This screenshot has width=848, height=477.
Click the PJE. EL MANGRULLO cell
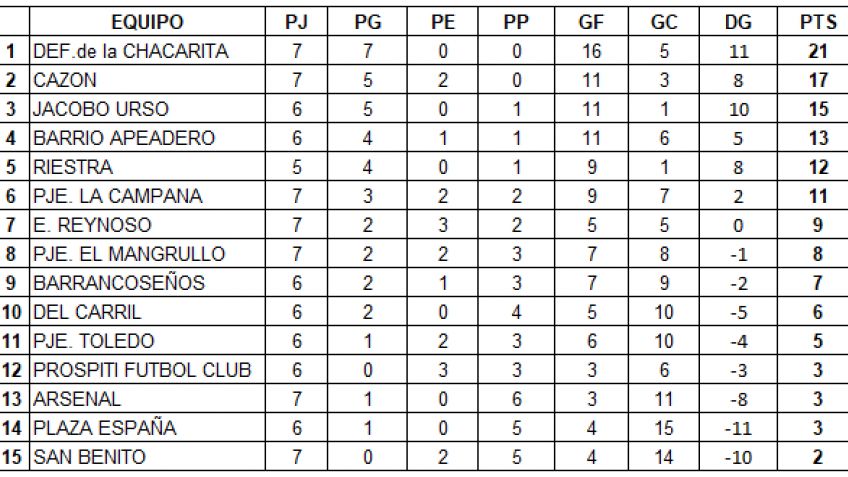pos(147,254)
